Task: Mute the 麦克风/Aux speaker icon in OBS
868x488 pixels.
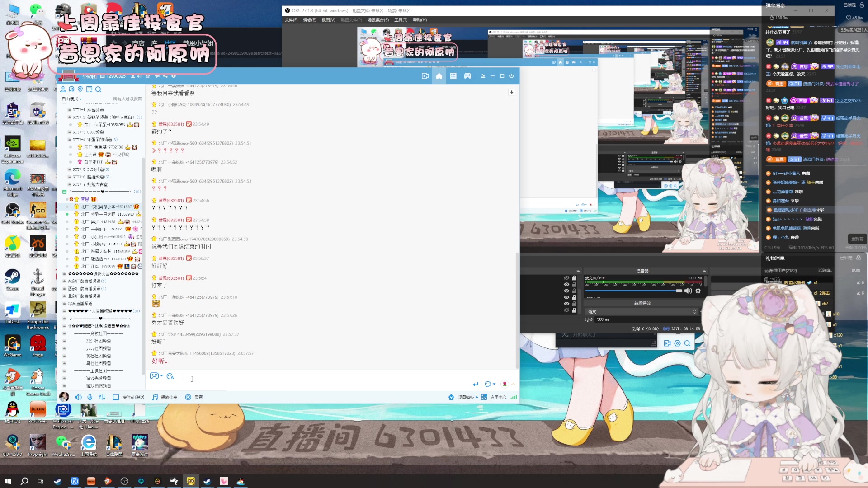Action: coord(688,291)
